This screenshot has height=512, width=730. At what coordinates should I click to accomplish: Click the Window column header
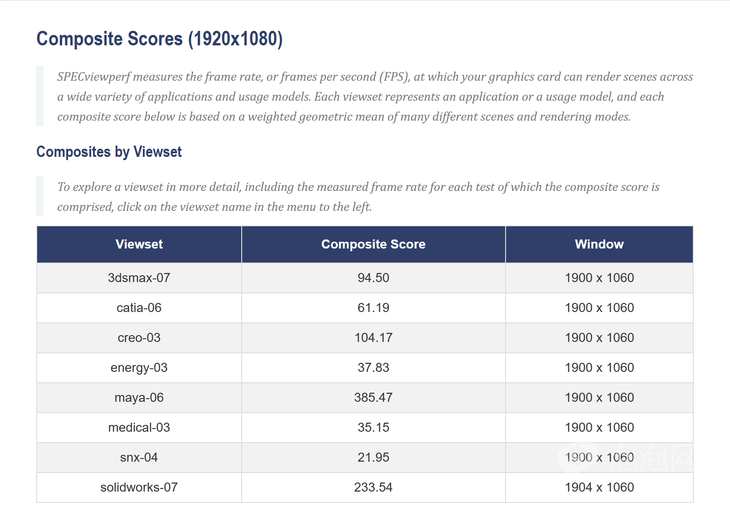tap(599, 244)
